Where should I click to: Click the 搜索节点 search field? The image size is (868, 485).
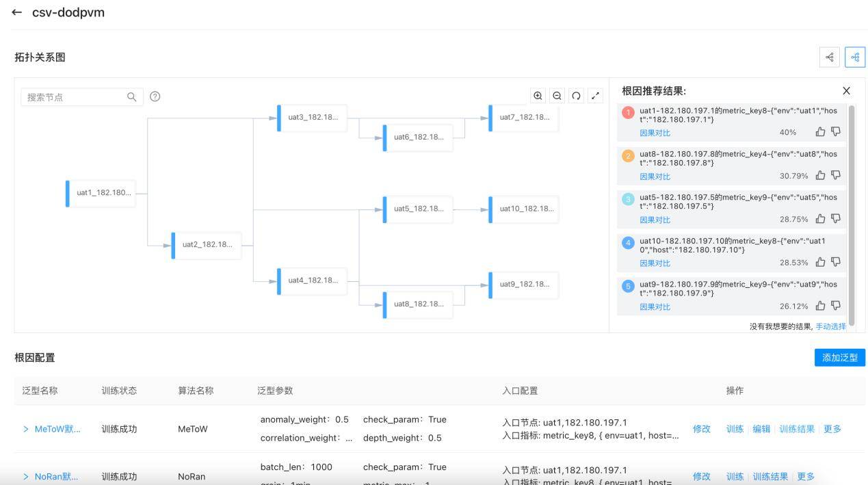coord(75,97)
